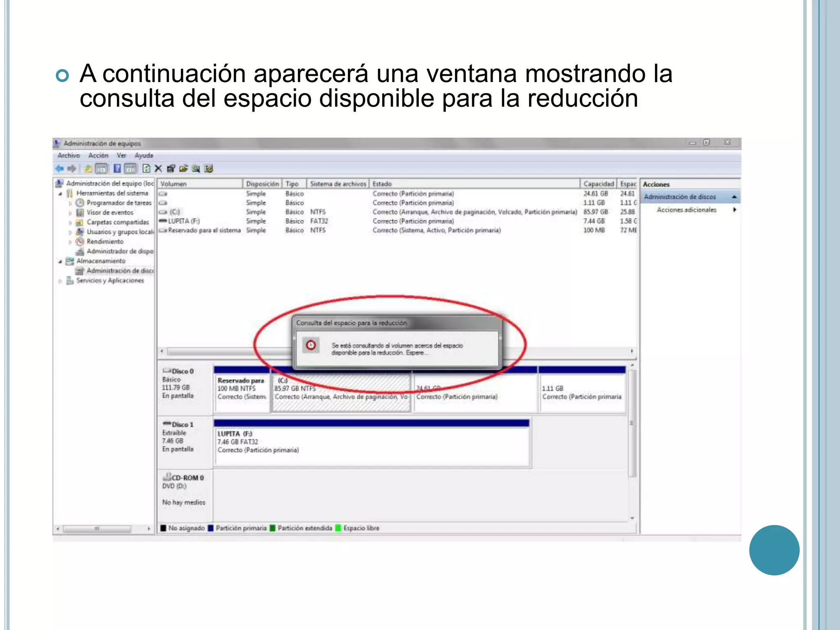Open the Ver menu

[121, 155]
